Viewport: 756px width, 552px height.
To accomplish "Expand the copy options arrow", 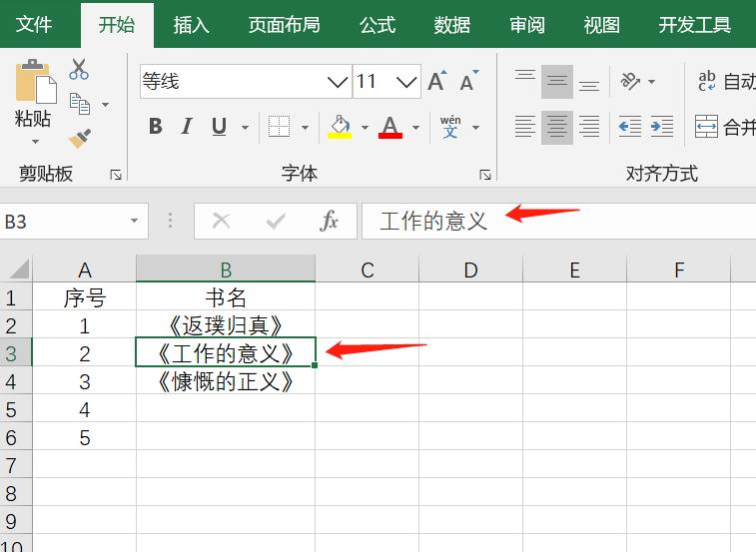I will 105,104.
